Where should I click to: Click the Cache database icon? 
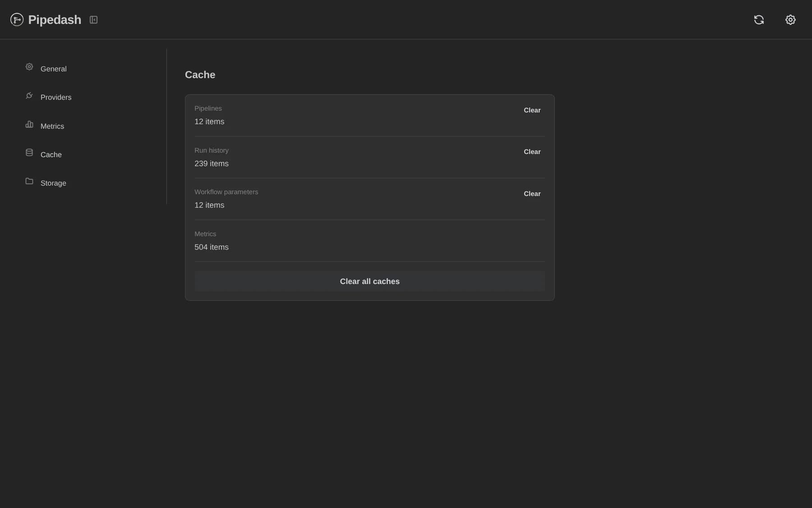tap(29, 153)
